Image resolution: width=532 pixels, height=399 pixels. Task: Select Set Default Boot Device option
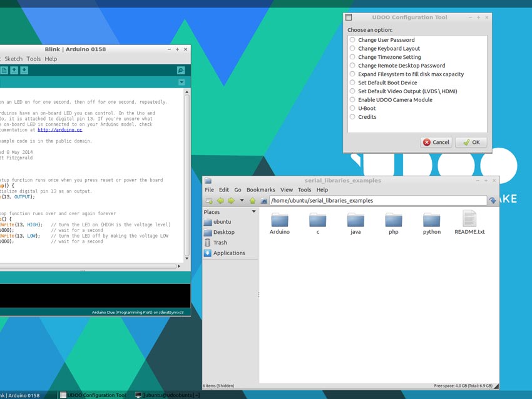pyautogui.click(x=384, y=83)
